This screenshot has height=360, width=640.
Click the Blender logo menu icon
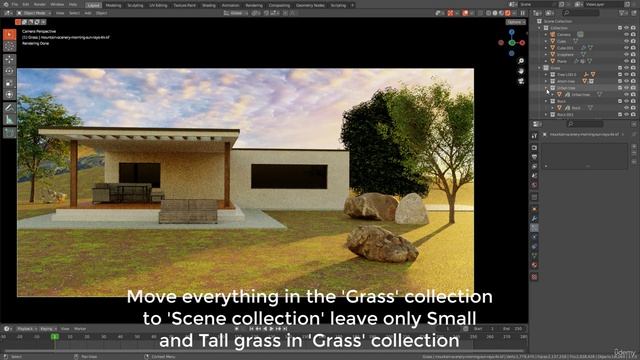coord(5,4)
